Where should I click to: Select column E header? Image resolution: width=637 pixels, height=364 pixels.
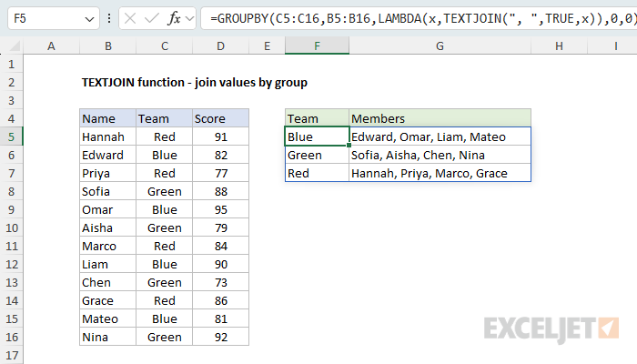click(267, 45)
